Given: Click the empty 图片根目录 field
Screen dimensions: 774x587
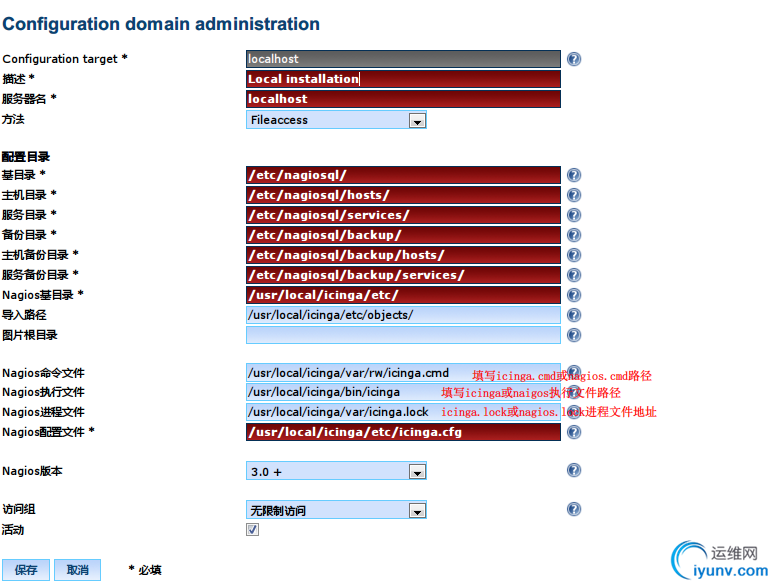Looking at the screenshot, I should click(403, 335).
